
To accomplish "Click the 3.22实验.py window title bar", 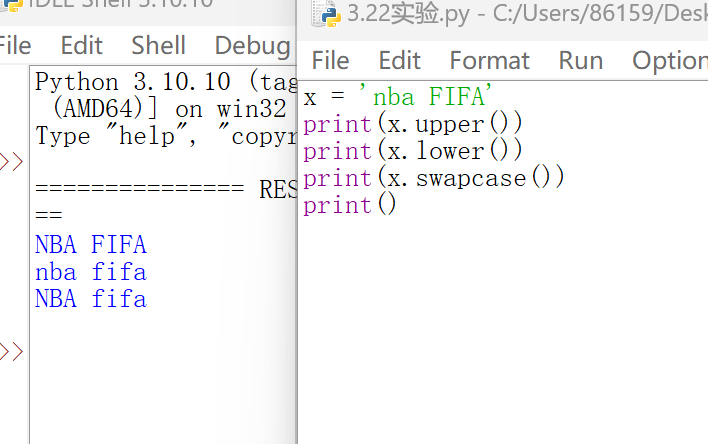I will pos(500,16).
